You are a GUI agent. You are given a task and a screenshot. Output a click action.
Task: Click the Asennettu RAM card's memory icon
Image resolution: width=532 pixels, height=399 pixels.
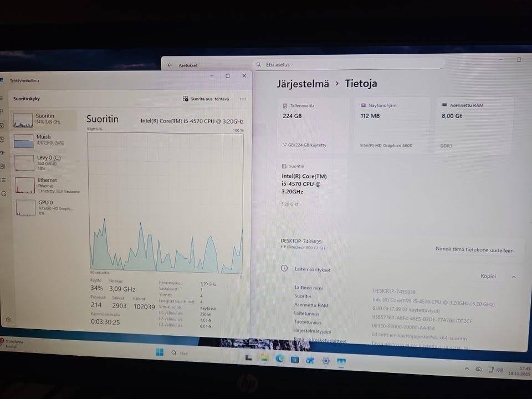[x=444, y=105]
